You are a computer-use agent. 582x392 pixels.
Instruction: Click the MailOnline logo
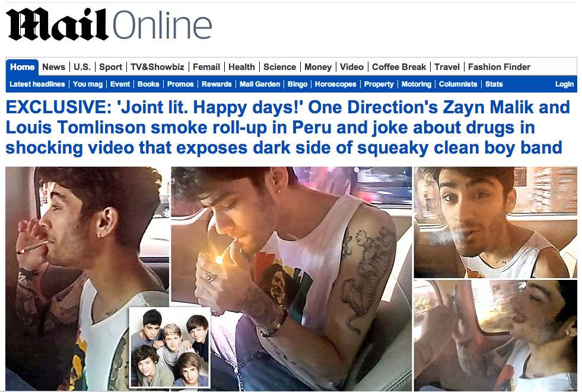(109, 25)
